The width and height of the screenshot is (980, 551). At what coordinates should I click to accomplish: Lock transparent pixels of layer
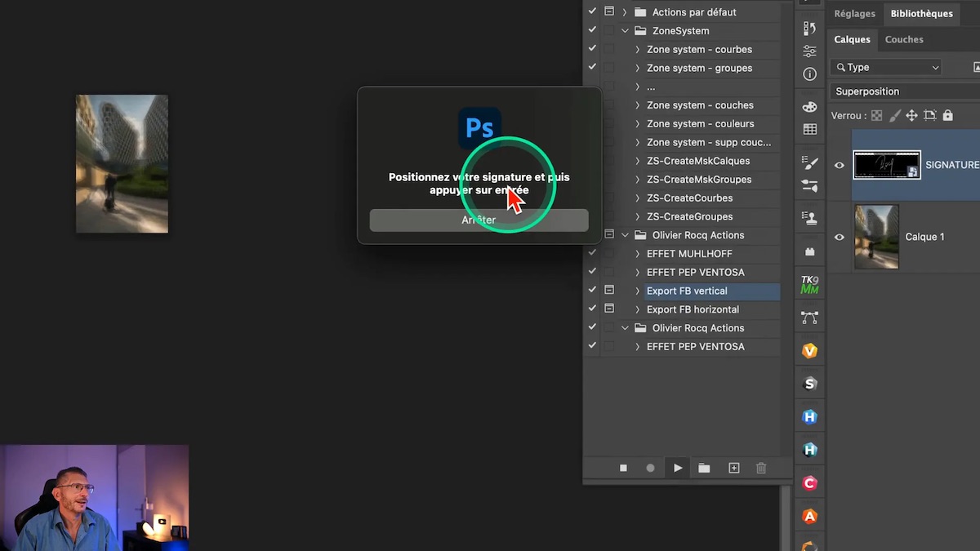tap(876, 116)
